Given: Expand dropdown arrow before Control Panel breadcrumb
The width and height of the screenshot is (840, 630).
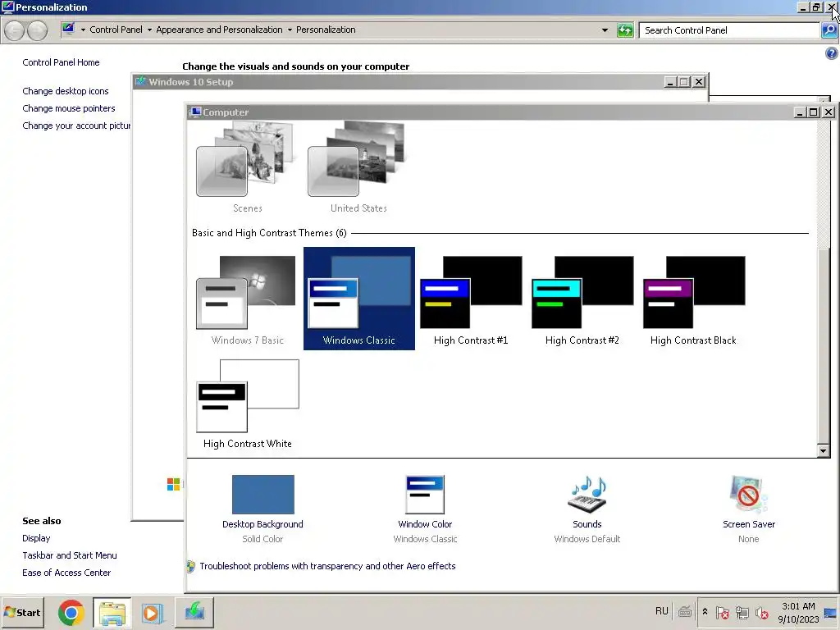Looking at the screenshot, I should 83,30.
